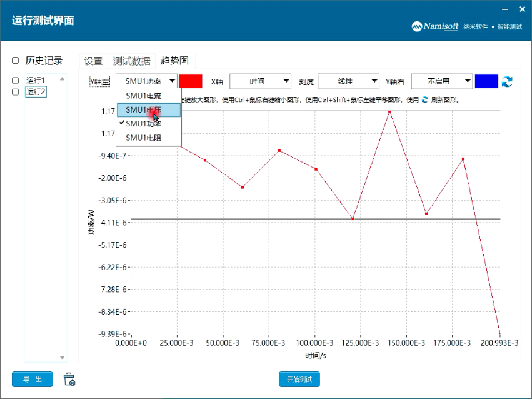Delete history records using the trash icon
The width and height of the screenshot is (532, 399).
[69, 380]
